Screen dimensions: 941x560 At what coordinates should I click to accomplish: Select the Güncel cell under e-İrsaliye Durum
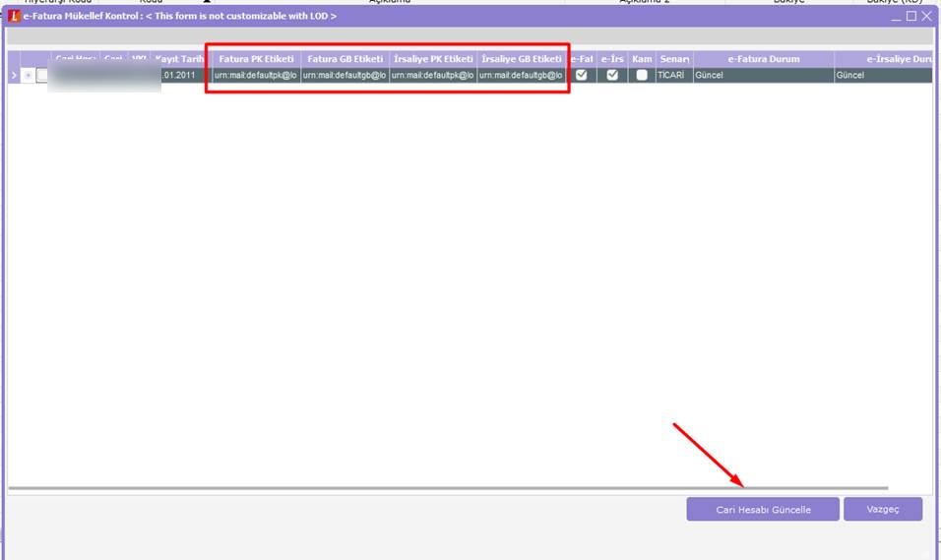click(x=884, y=75)
